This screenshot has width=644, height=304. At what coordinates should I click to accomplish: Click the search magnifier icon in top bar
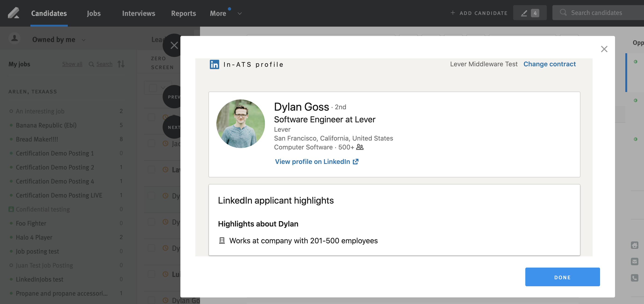(563, 12)
